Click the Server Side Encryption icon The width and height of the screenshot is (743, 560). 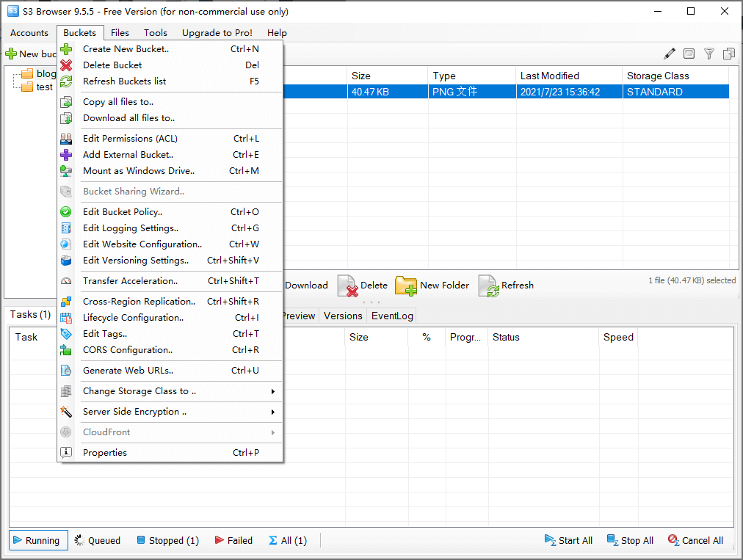(x=66, y=412)
